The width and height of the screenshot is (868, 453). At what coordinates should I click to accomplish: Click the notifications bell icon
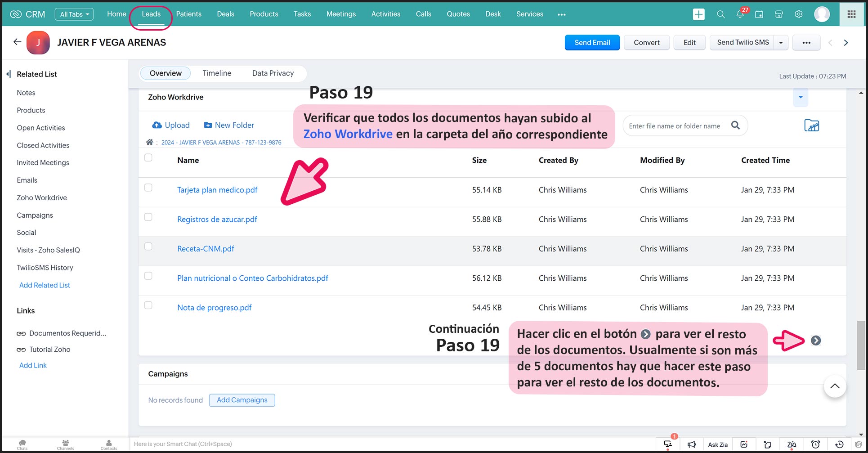740,14
